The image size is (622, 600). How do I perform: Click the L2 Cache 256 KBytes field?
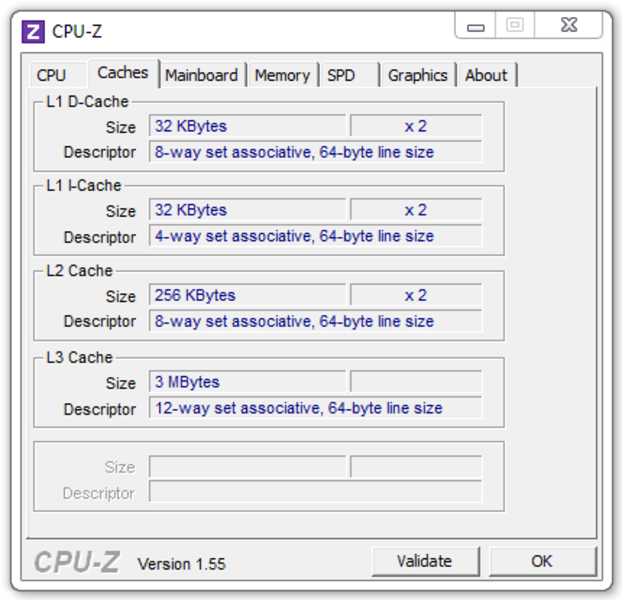pos(247,295)
